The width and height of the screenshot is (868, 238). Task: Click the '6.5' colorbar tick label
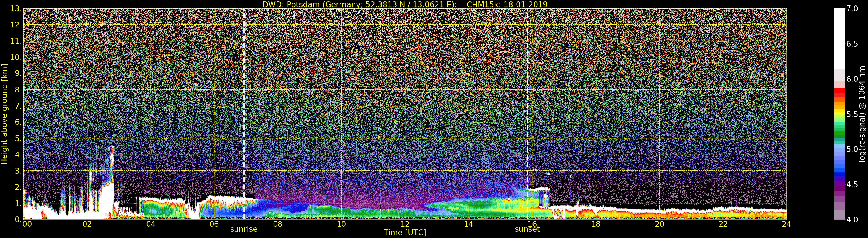(852, 44)
